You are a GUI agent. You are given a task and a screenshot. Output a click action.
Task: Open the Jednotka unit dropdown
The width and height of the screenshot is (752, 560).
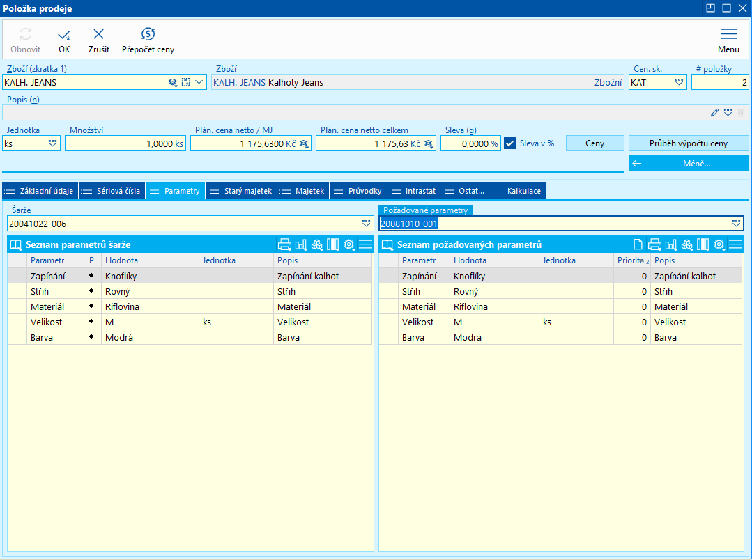(x=52, y=143)
